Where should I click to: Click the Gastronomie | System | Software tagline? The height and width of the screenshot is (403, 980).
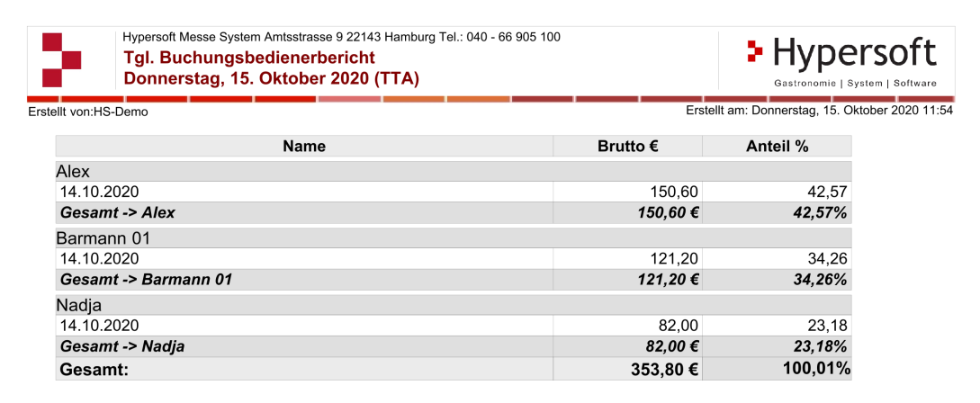(855, 83)
